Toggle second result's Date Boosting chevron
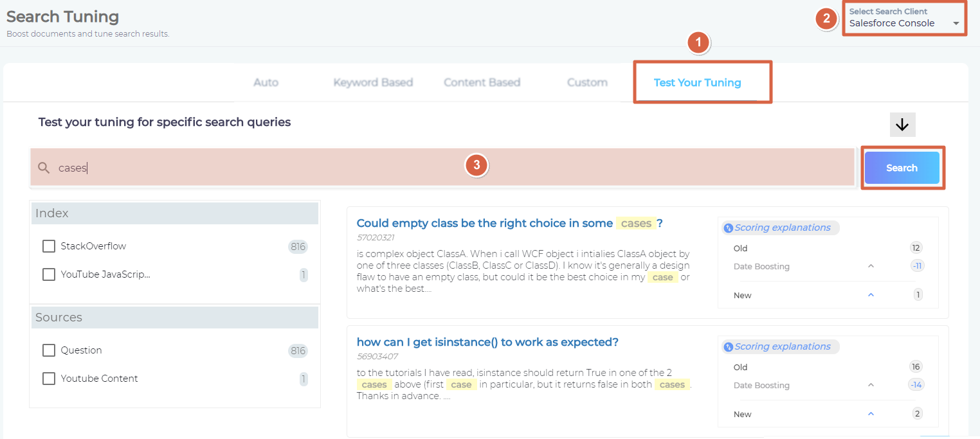 click(871, 385)
